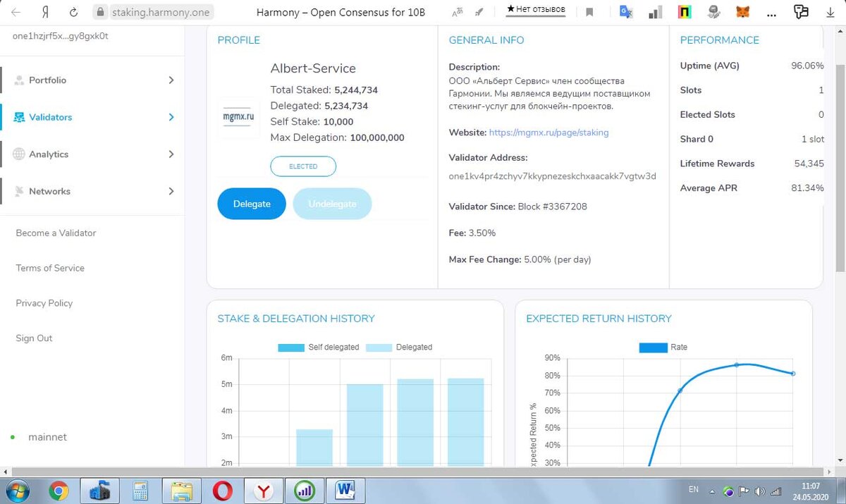Click the Undelegate button
This screenshot has width=846, height=504.
pos(332,204)
